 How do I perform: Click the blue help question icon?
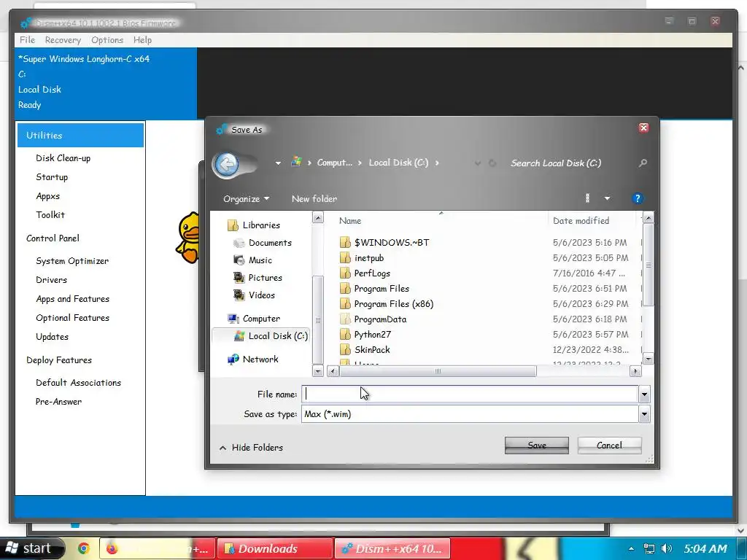pos(637,198)
